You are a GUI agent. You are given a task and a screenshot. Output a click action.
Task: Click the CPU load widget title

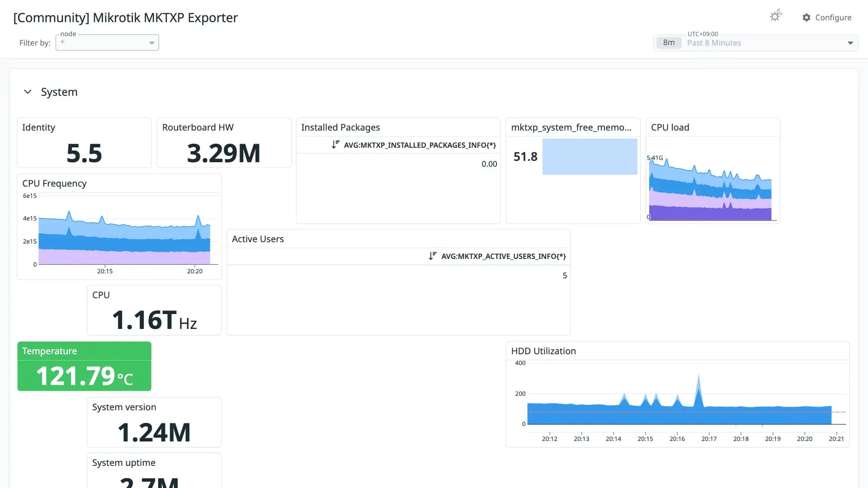pos(670,127)
